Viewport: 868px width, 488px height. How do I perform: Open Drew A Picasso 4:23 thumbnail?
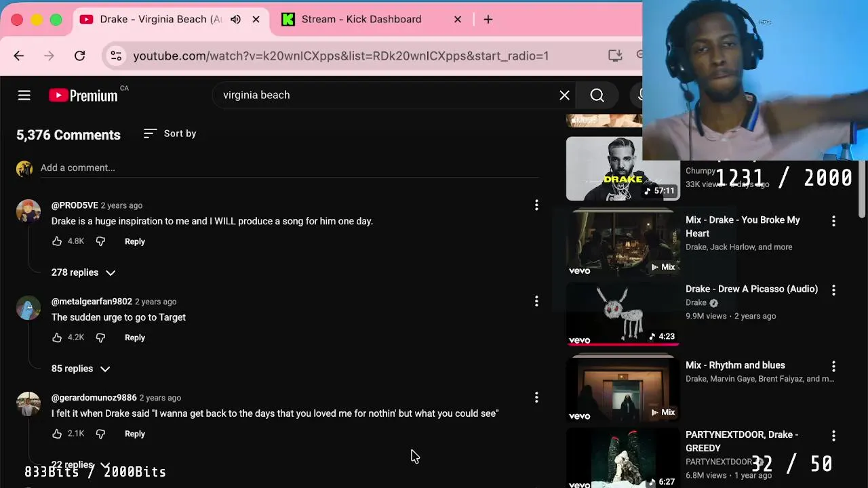click(623, 314)
